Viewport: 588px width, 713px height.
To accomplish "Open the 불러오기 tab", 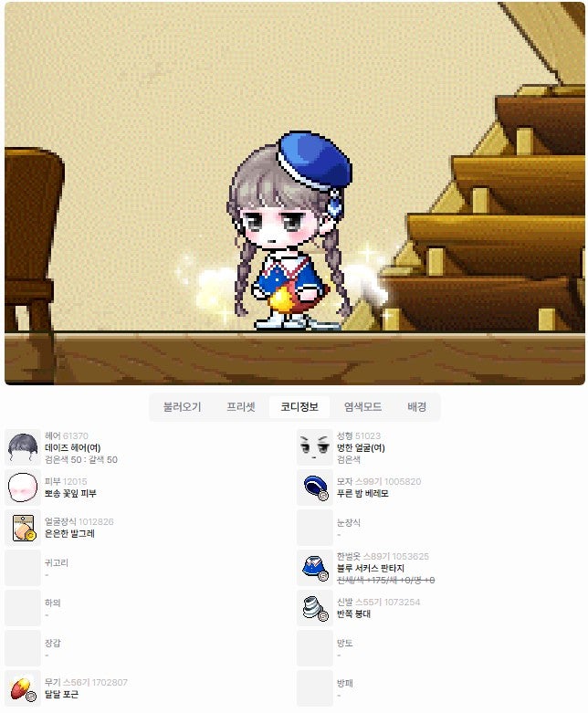I will 182,407.
